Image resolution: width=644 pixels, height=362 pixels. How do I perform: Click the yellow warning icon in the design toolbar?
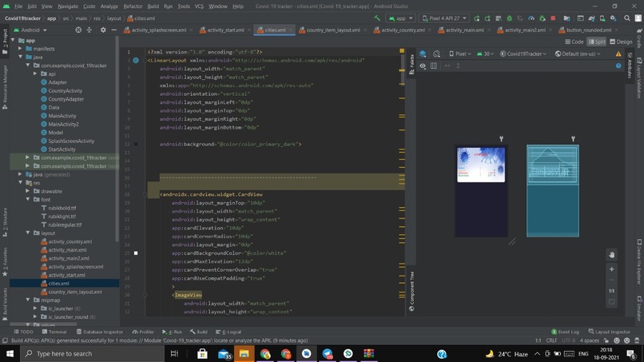[x=618, y=54]
